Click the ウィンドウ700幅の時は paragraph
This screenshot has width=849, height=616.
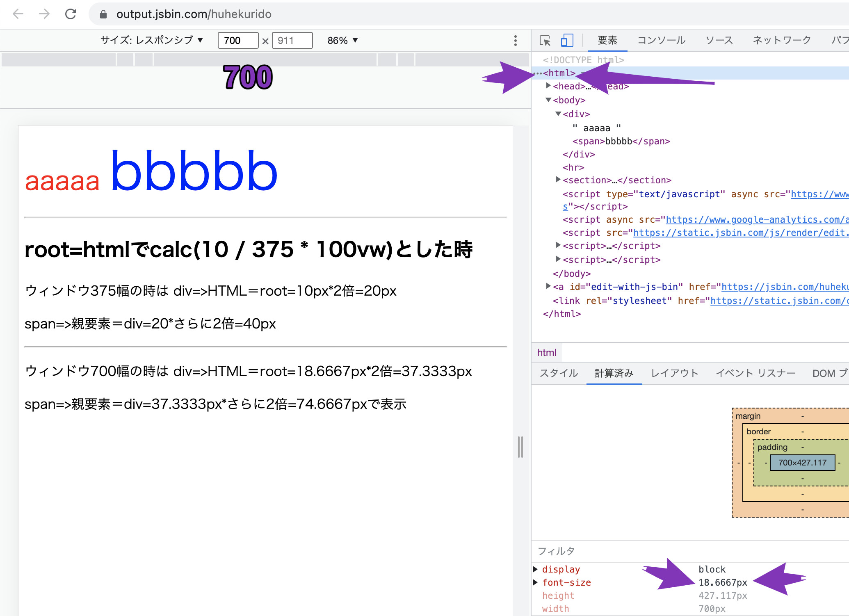(x=248, y=371)
